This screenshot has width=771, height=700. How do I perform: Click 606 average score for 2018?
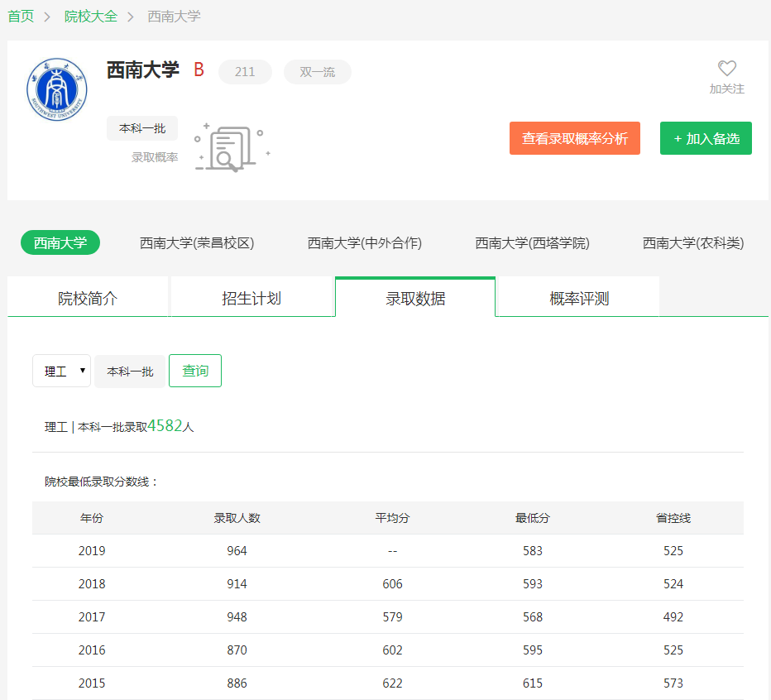(x=392, y=584)
